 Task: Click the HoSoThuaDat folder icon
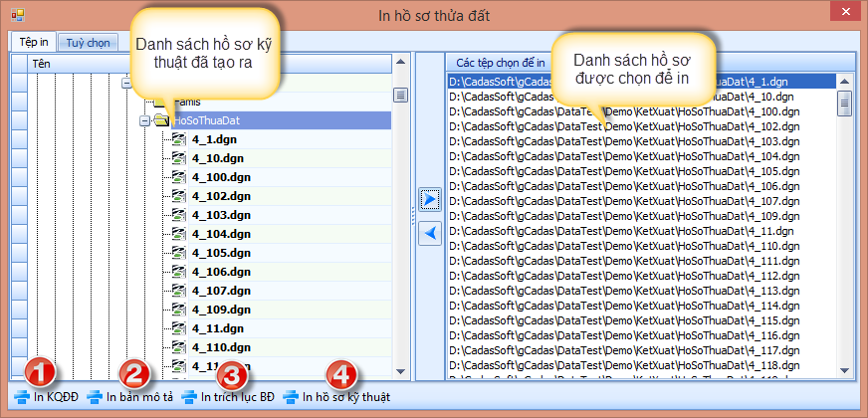click(161, 120)
